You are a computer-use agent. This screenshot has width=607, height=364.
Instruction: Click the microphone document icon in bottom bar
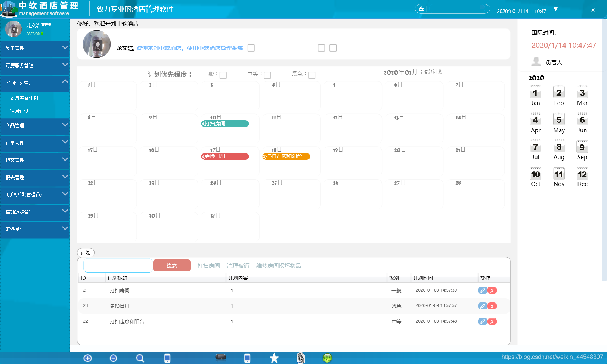point(301,358)
